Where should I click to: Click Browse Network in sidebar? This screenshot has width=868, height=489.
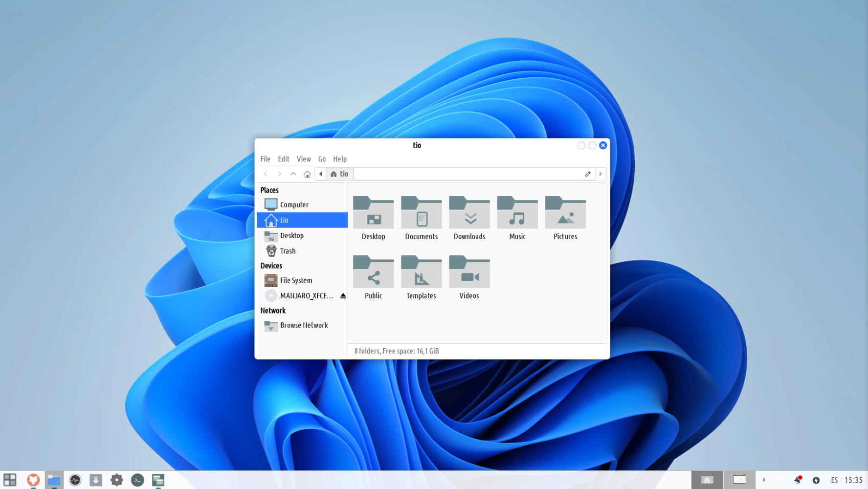click(x=303, y=325)
